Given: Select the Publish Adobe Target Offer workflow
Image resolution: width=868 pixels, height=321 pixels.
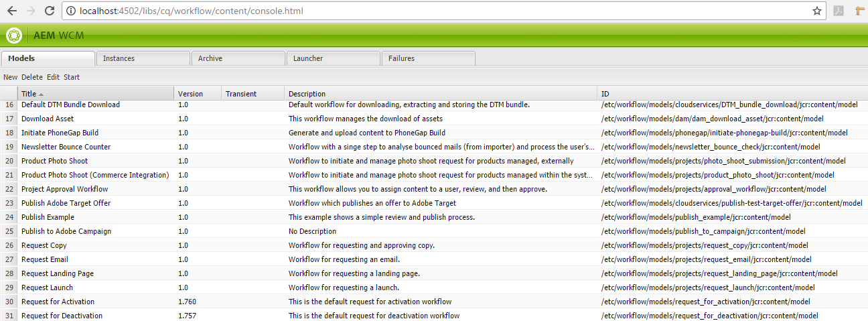Looking at the screenshot, I should 434,203.
